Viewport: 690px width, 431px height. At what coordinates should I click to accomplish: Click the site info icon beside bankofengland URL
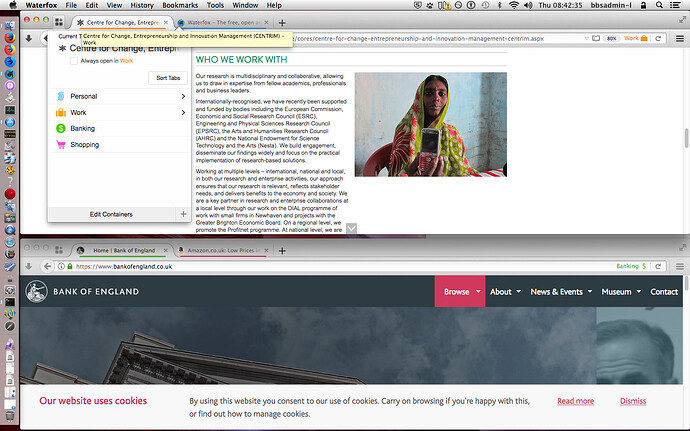pyautogui.click(x=61, y=266)
